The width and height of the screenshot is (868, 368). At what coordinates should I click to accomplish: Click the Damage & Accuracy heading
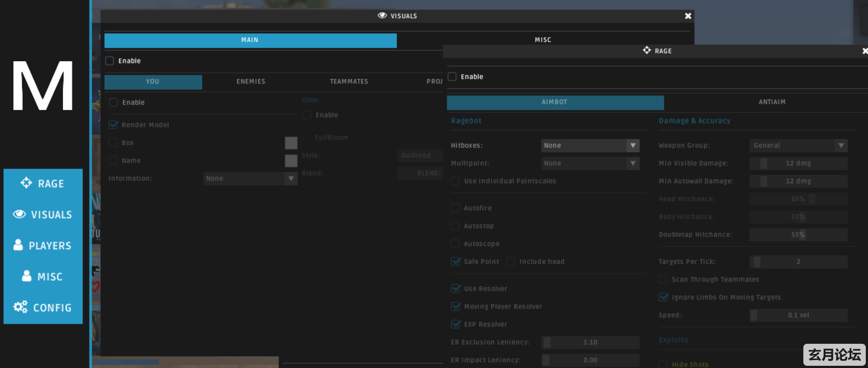[x=694, y=121]
